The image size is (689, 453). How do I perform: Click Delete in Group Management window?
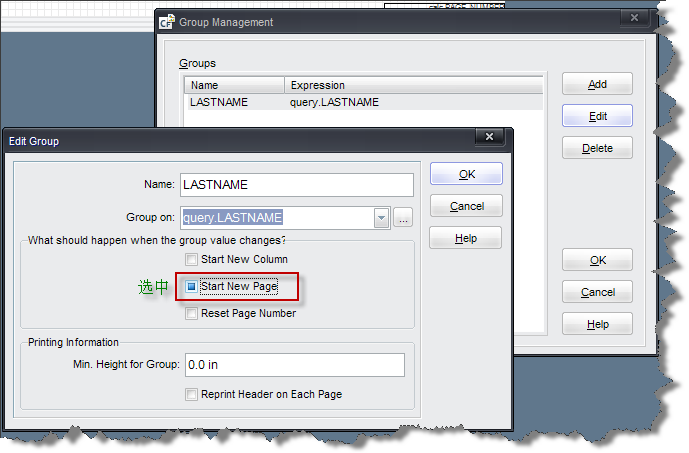[597, 148]
